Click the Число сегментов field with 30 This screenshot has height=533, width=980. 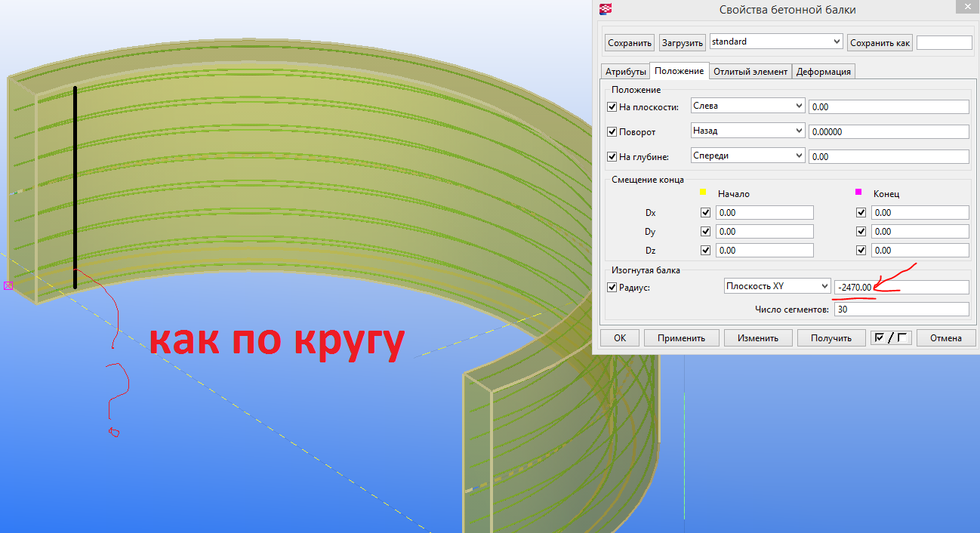click(901, 310)
